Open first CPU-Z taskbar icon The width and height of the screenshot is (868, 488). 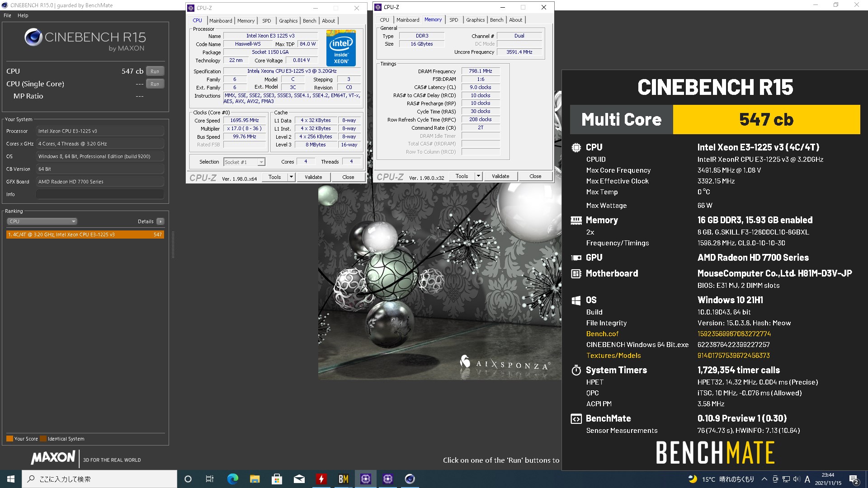[x=365, y=479]
